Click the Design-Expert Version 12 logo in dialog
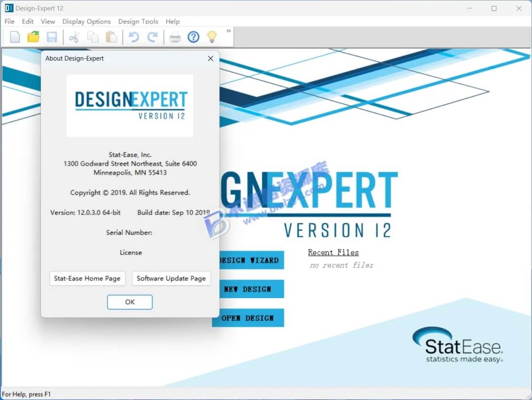 [130, 105]
